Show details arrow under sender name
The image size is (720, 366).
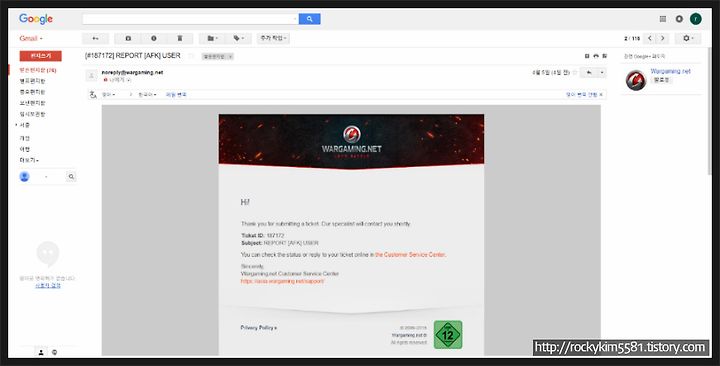point(129,80)
